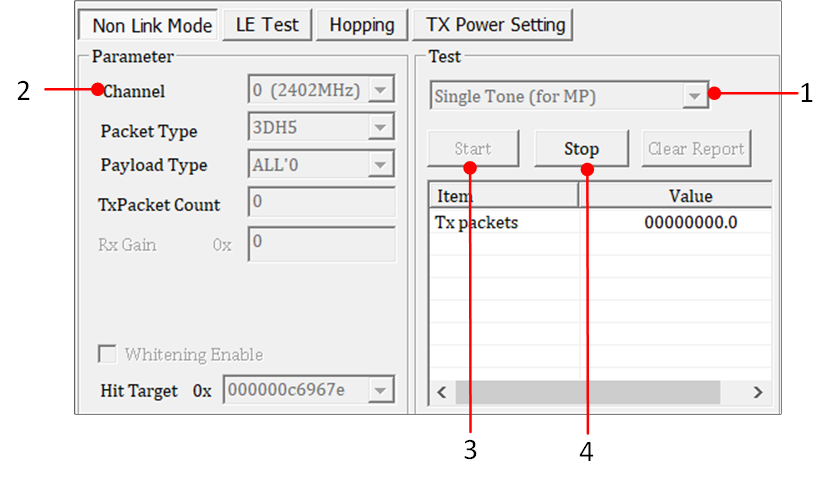The width and height of the screenshot is (830, 484).
Task: Click the horizontal scrollbar thumb in report
Action: click(x=587, y=392)
